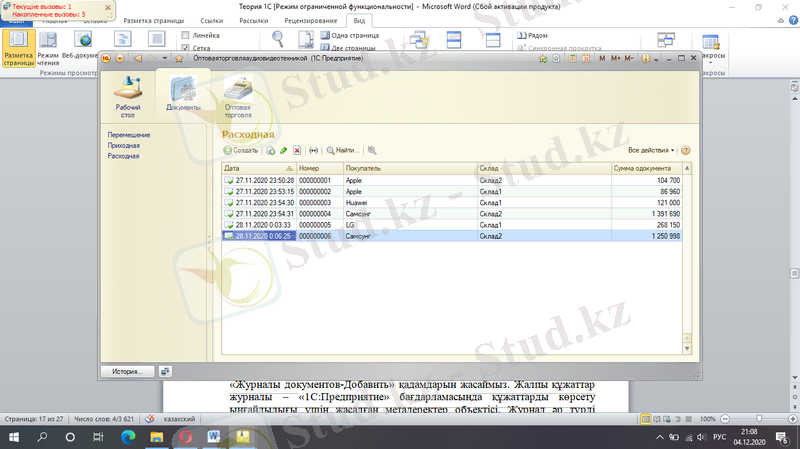Click the Найти... button
This screenshot has width=800, height=449.
[343, 151]
